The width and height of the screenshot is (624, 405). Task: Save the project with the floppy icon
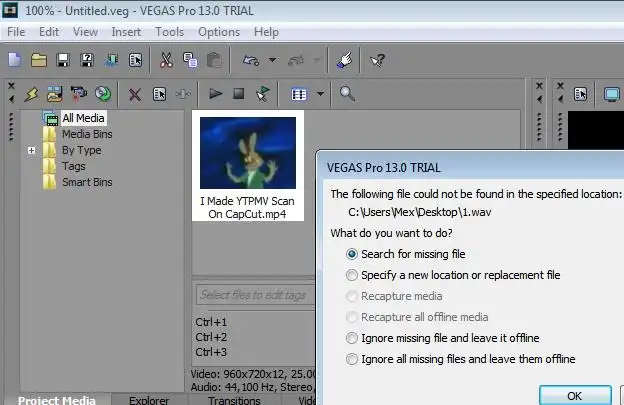click(63, 60)
